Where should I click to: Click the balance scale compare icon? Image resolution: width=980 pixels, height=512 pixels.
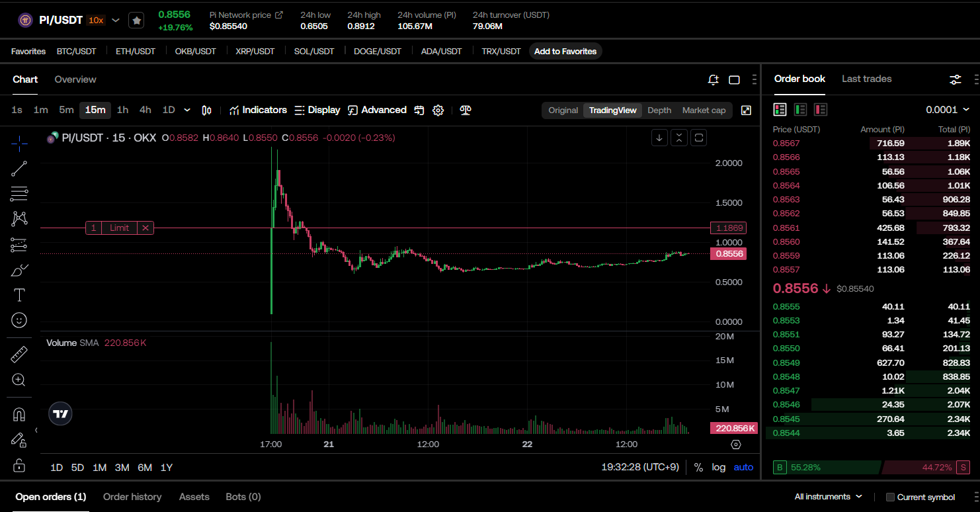click(x=466, y=110)
